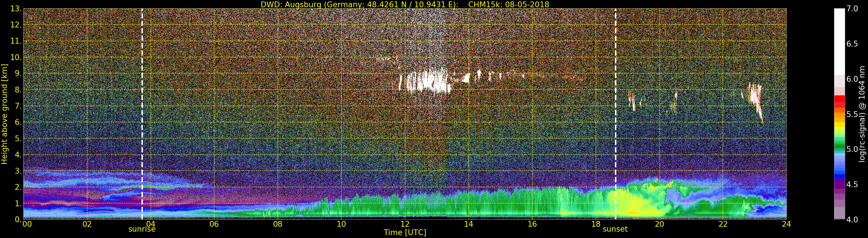
Task: Click the '02' time axis tick label
Action: [x=87, y=224]
